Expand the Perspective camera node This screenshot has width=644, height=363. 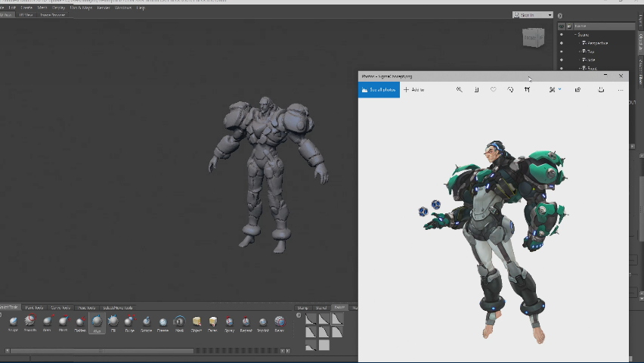click(579, 43)
